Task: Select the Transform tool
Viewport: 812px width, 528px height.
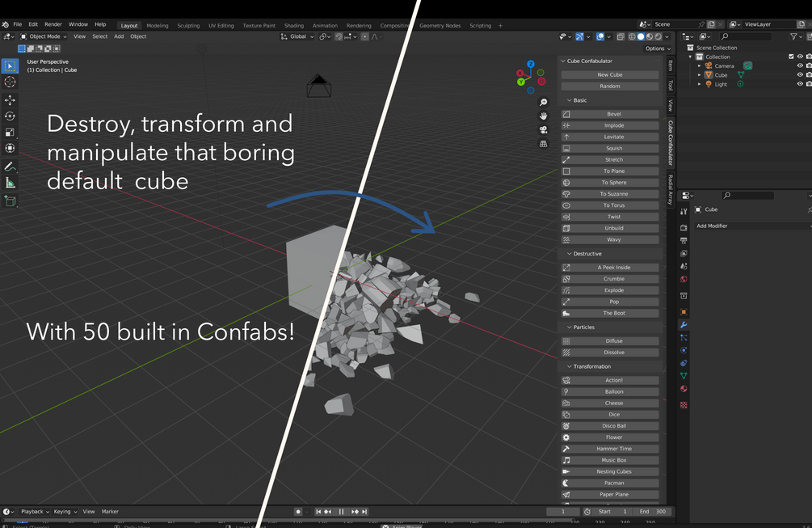Action: pos(10,148)
